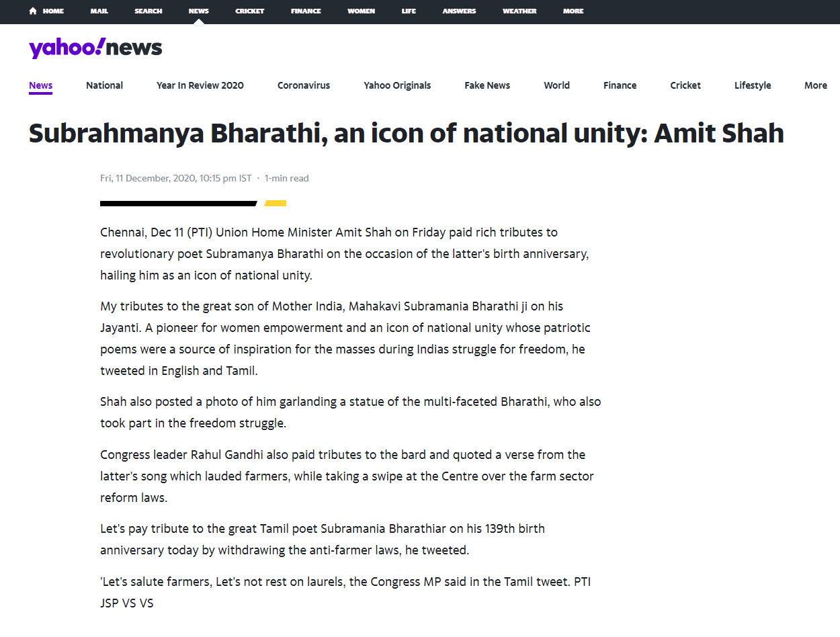Open Mail from the top bar
The height and width of the screenshot is (637, 840).
(x=99, y=11)
